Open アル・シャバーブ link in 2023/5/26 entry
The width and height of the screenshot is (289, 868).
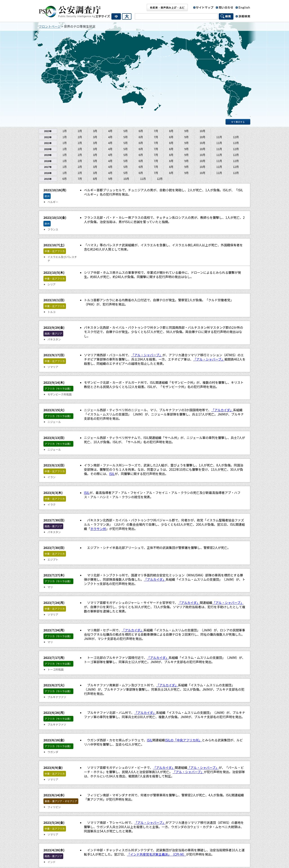pyautogui.click(x=150, y=822)
